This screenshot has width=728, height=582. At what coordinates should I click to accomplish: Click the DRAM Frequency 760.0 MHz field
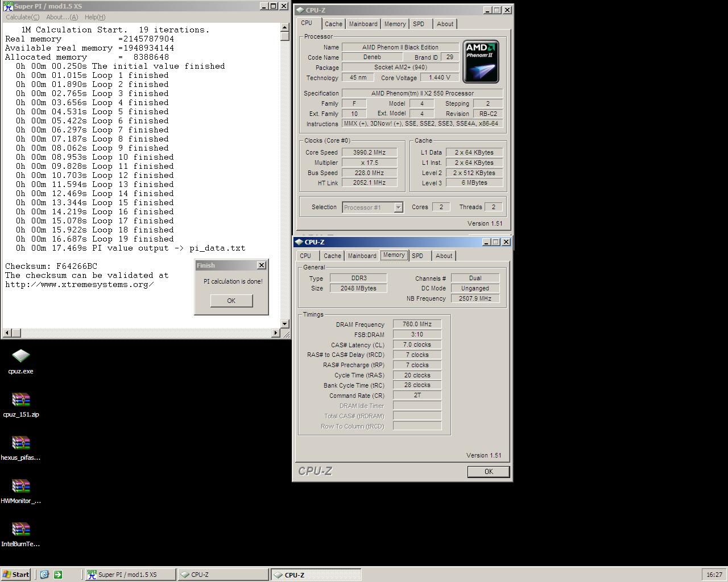pyautogui.click(x=417, y=324)
